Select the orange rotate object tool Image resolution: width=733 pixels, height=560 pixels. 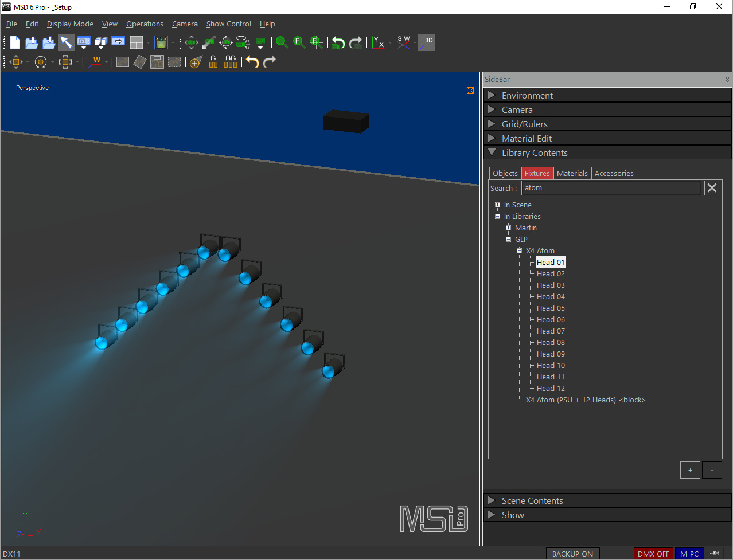41,62
